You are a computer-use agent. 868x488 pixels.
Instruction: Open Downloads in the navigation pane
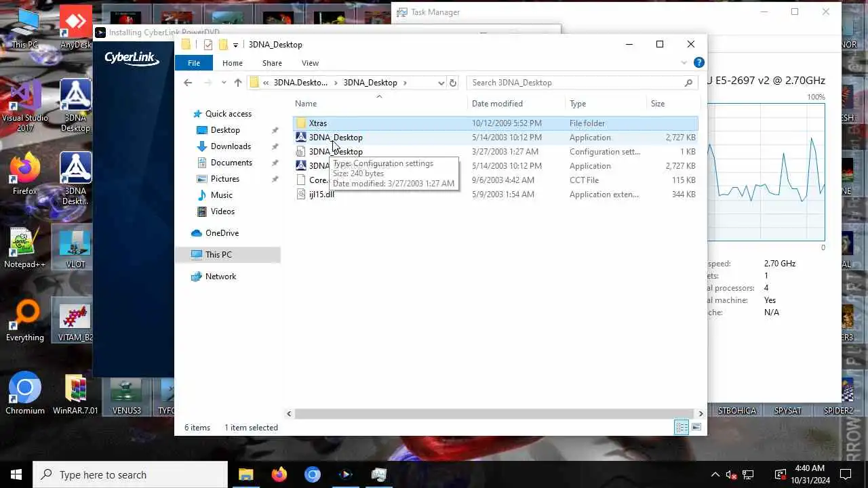pos(231,146)
